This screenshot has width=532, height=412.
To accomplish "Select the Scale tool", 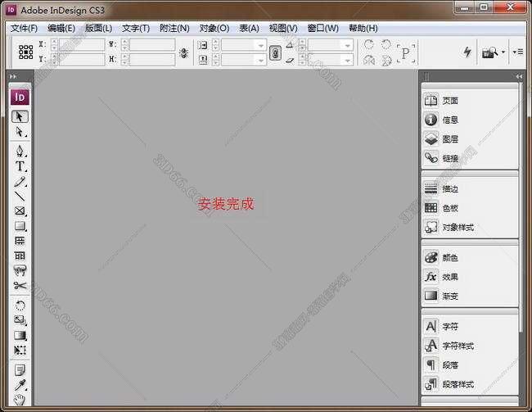I will (x=20, y=320).
